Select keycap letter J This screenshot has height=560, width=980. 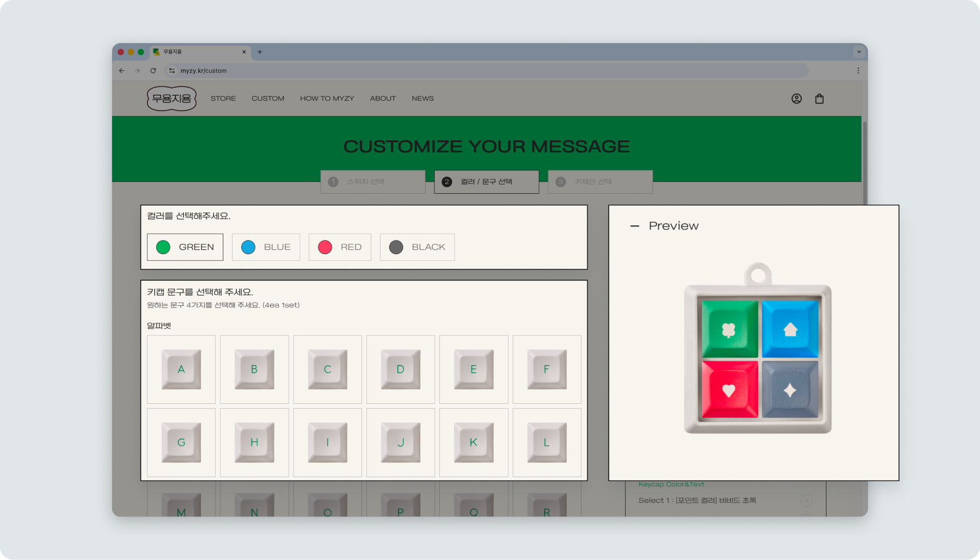(x=401, y=442)
